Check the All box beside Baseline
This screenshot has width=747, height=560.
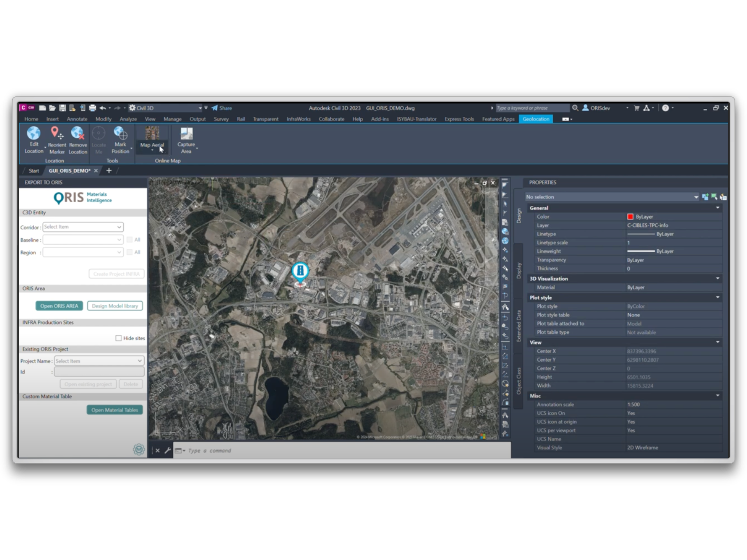click(x=130, y=240)
